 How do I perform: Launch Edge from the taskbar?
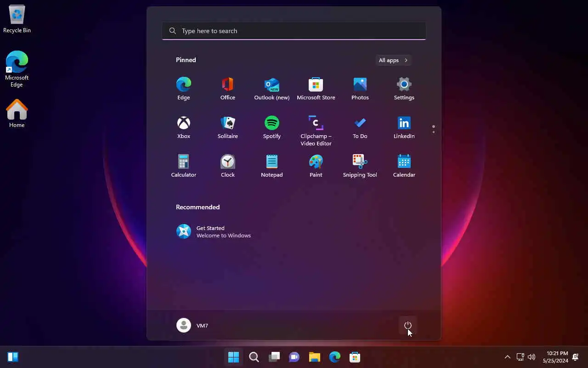coord(335,357)
